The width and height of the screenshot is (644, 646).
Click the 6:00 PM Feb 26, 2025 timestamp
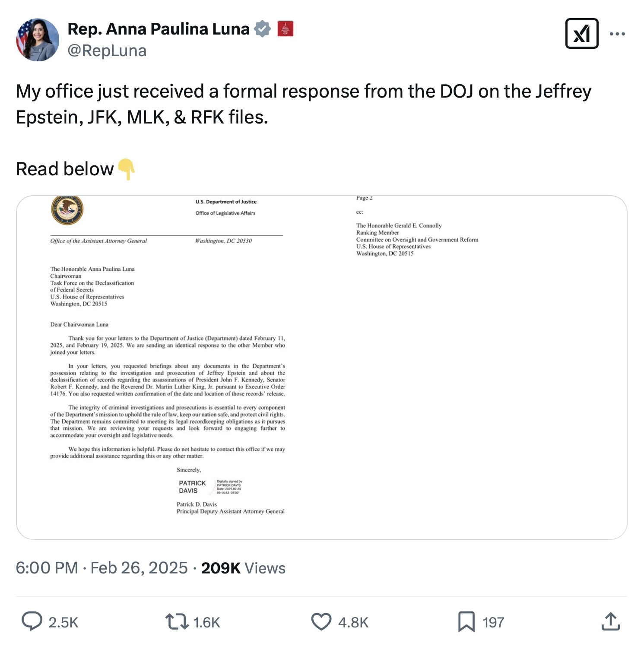pyautogui.click(x=102, y=568)
